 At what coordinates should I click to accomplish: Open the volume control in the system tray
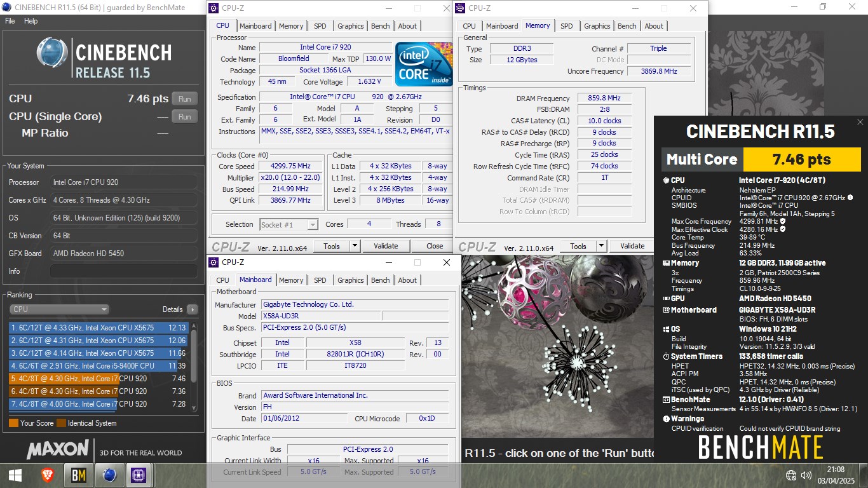[806, 475]
